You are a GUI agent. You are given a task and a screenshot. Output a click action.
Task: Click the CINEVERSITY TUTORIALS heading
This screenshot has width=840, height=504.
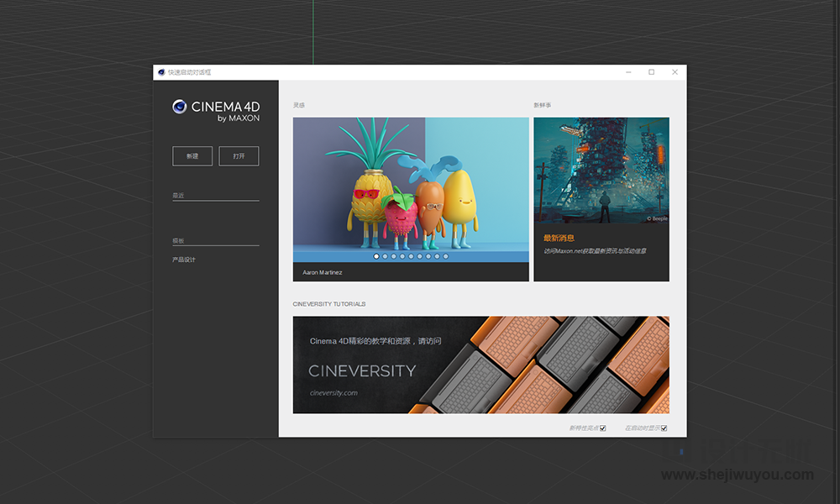(x=329, y=304)
